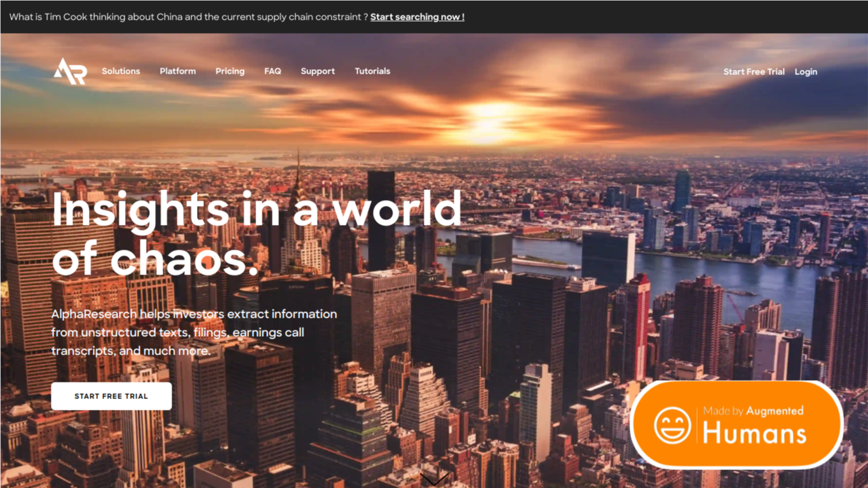Open the Platform menu item
868x488 pixels.
(178, 71)
